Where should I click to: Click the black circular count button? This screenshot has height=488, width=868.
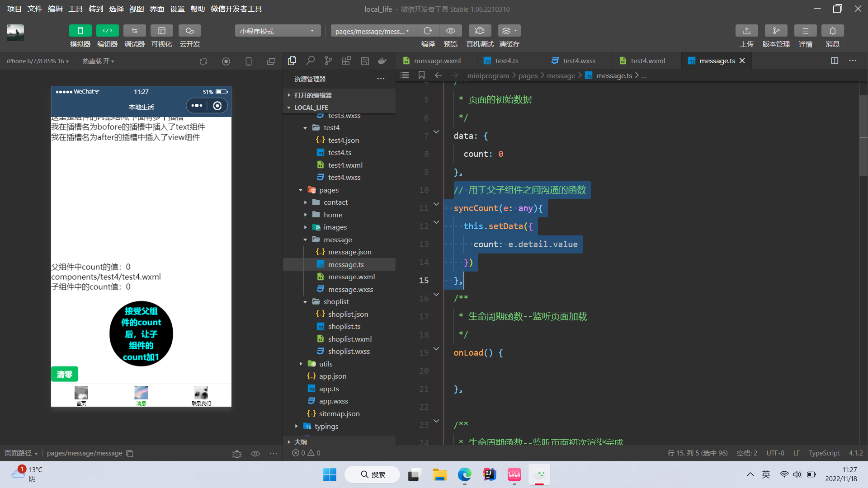point(141,334)
